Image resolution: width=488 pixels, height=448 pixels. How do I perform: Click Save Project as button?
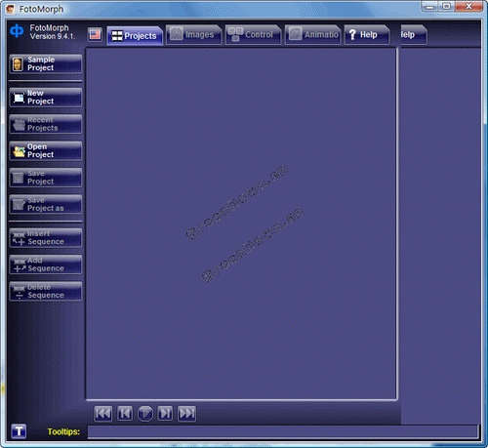[46, 204]
